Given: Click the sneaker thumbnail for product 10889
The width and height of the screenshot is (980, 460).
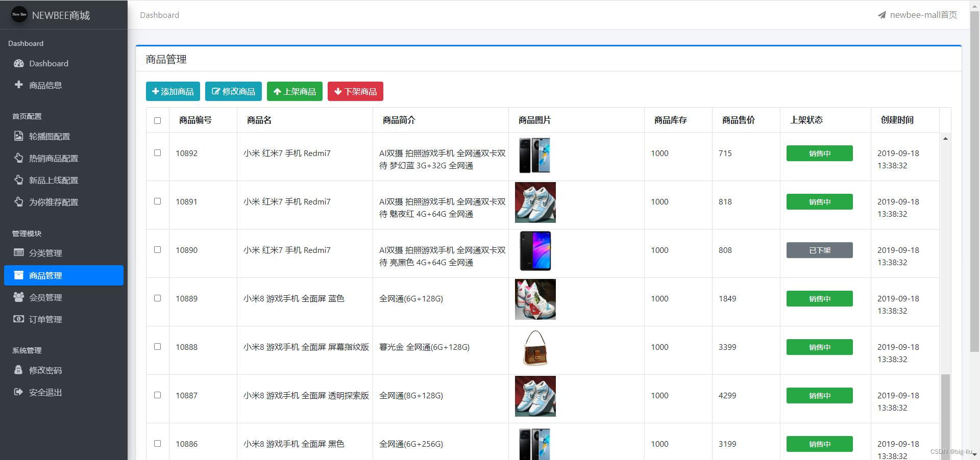Looking at the screenshot, I should coord(535,299).
